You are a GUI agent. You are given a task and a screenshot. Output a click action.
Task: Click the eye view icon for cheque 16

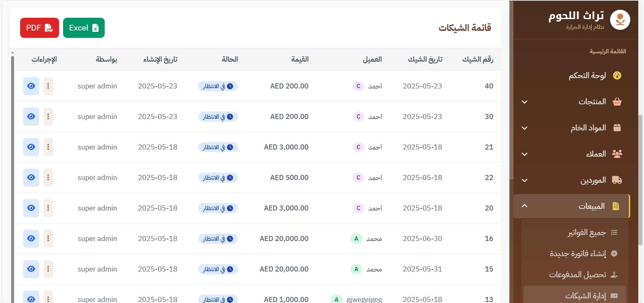point(31,239)
